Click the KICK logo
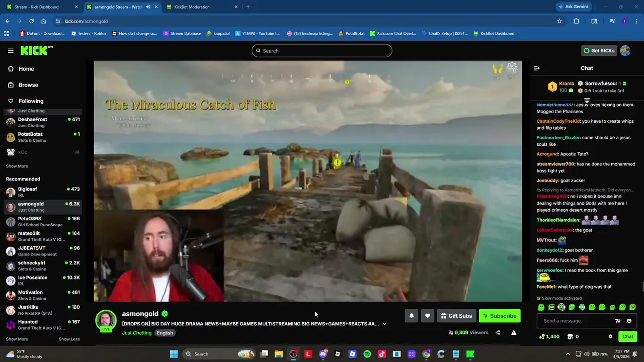644x362 pixels. (x=36, y=50)
